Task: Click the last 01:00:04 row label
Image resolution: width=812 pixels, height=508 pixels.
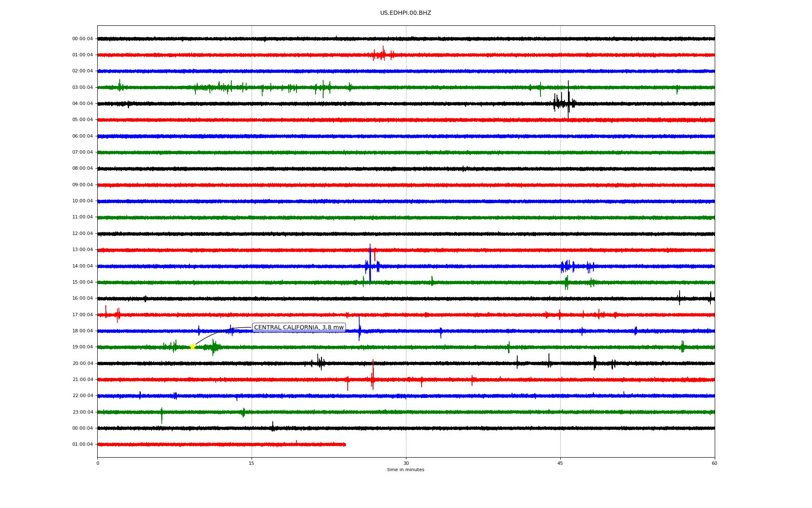Action: pos(82,444)
